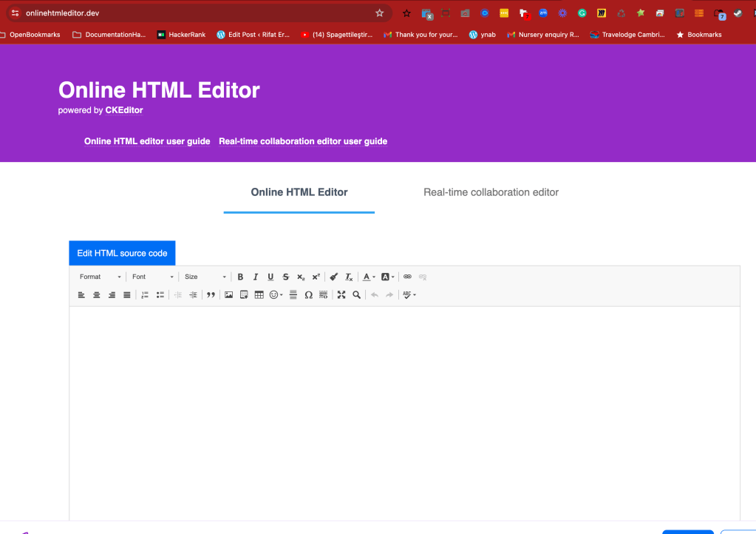Center align text
This screenshot has width=756, height=534.
coord(96,295)
